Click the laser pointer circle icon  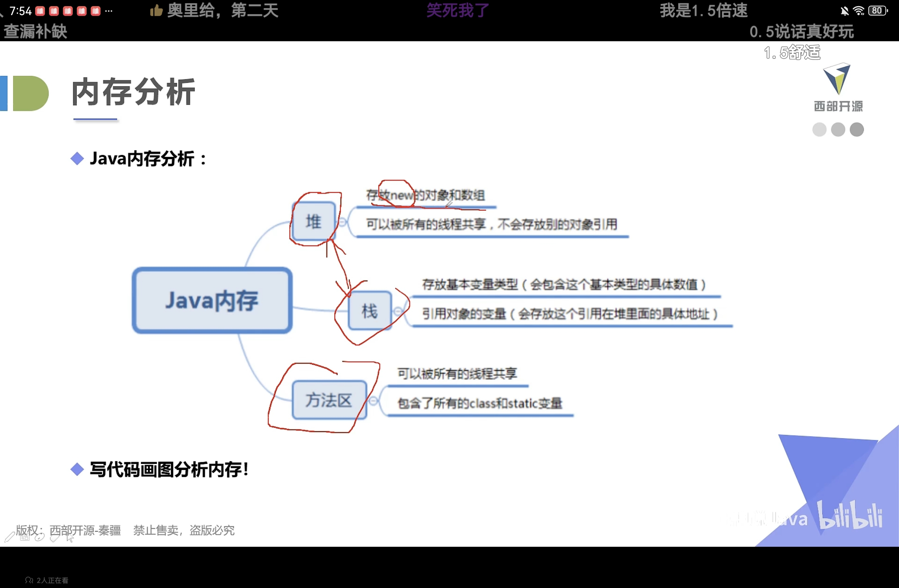click(x=40, y=537)
